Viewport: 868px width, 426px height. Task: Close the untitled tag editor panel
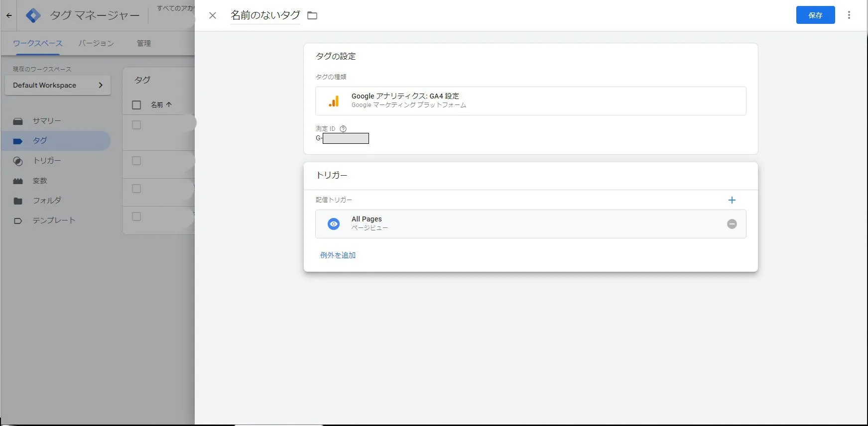tap(213, 15)
